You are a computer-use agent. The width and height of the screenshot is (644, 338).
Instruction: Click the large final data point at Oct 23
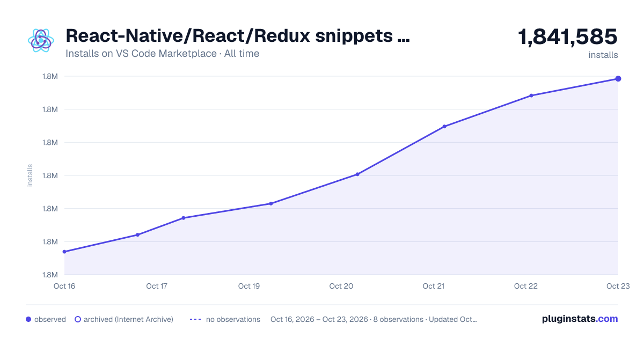click(x=618, y=79)
